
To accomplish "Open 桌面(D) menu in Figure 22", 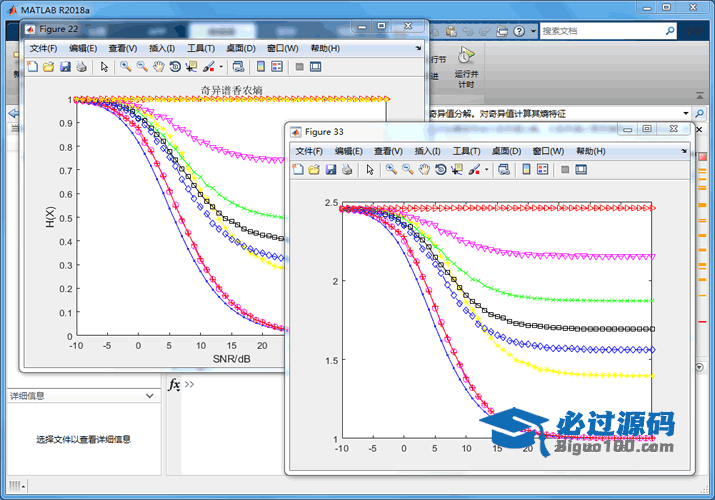I will 241,48.
